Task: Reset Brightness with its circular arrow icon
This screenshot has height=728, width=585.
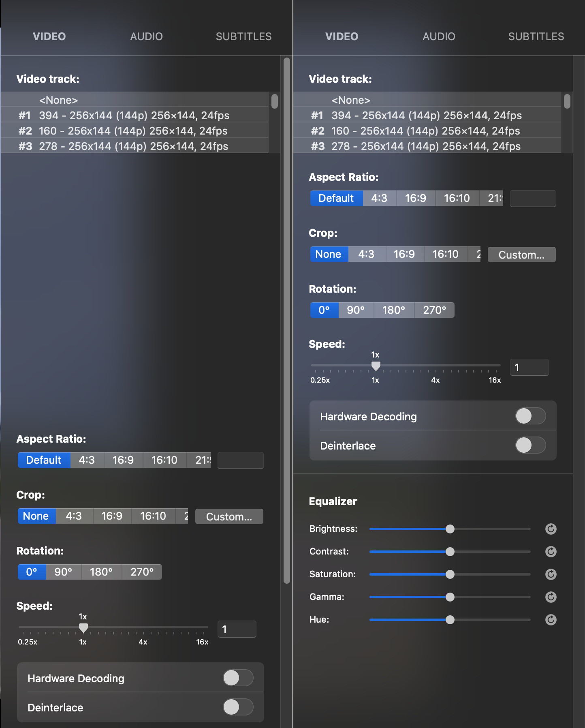Action: coord(551,529)
